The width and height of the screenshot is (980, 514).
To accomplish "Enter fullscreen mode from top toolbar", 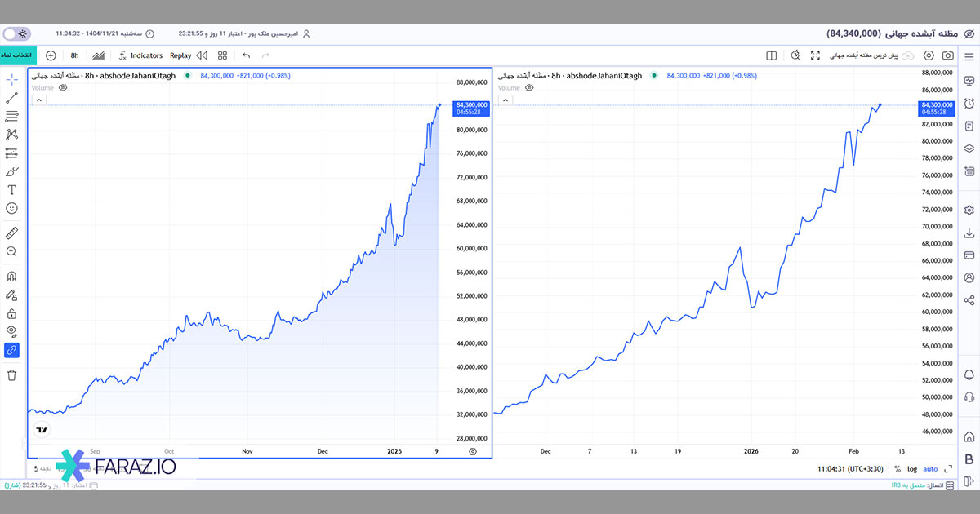I will [815, 55].
